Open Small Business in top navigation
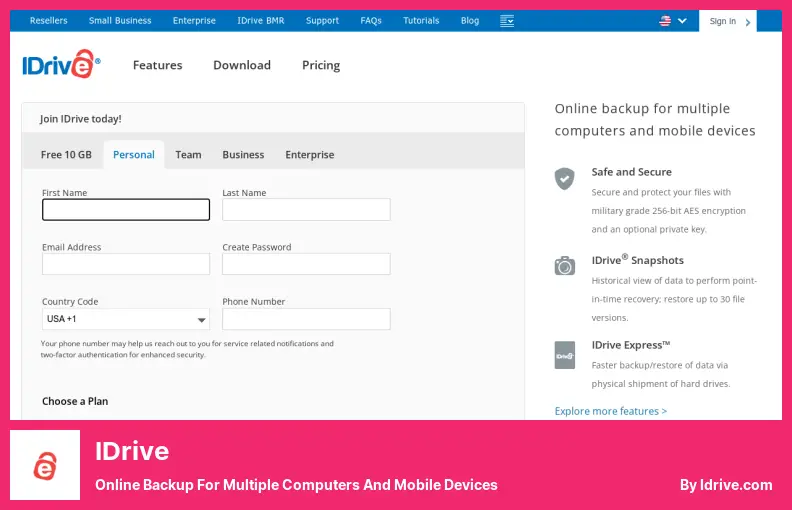This screenshot has width=792, height=510. click(x=120, y=21)
